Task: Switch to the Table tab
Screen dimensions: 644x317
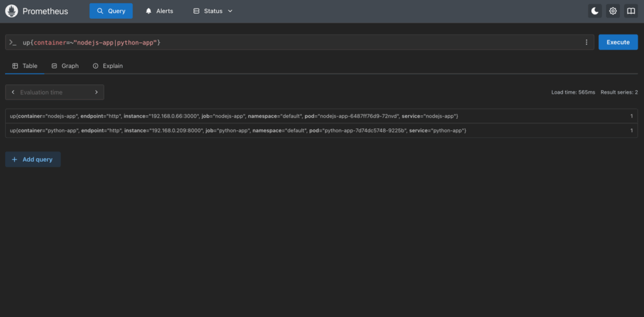Action: pos(25,65)
